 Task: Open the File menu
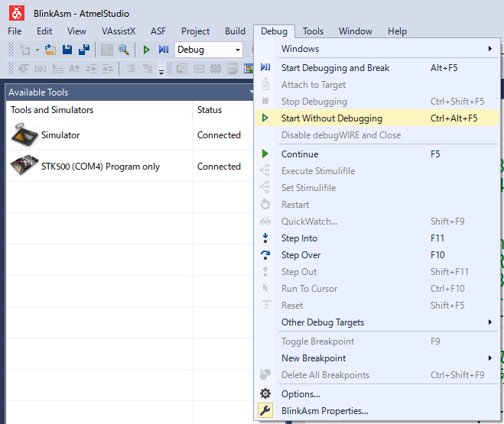coord(15,31)
